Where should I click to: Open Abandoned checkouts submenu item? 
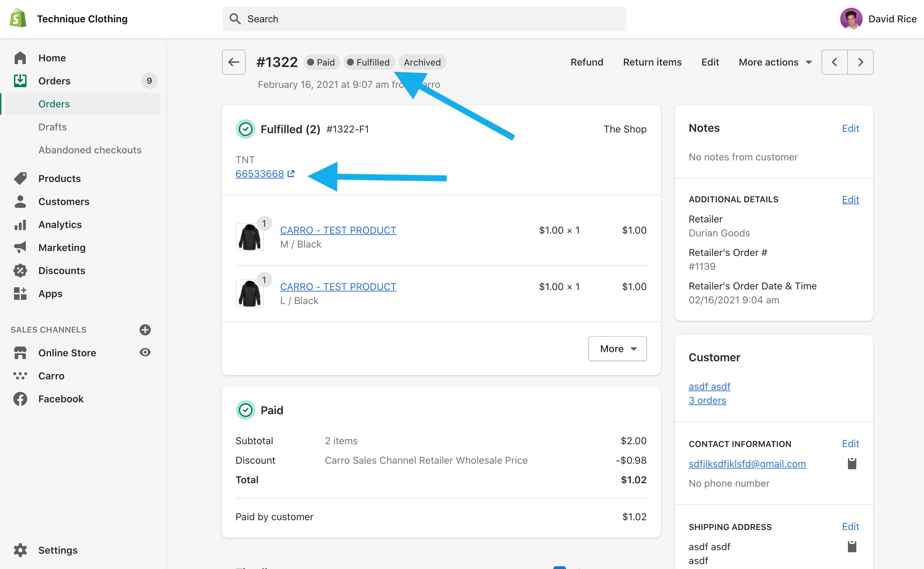90,150
